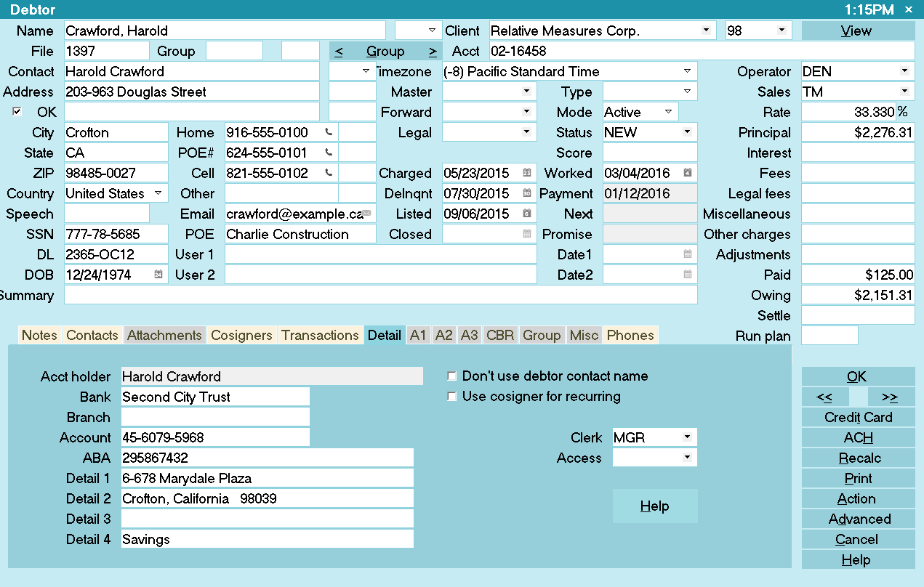
Task: Switch to the Notes tab
Action: point(39,335)
